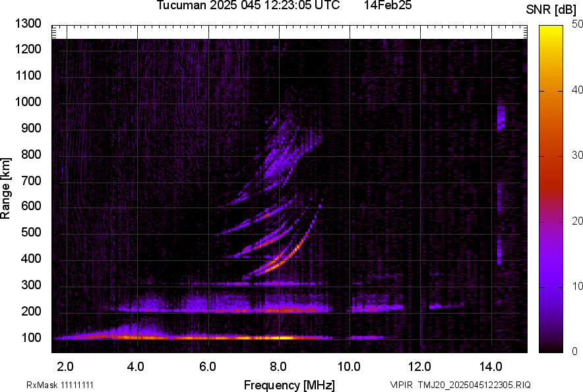
Task: Click the frequency tick label '12.0'
Action: click(420, 367)
